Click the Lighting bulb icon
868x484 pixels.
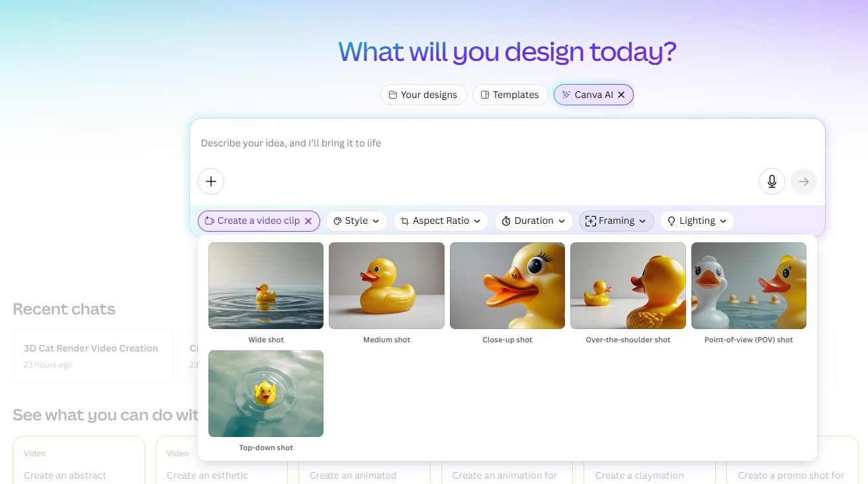(x=672, y=221)
